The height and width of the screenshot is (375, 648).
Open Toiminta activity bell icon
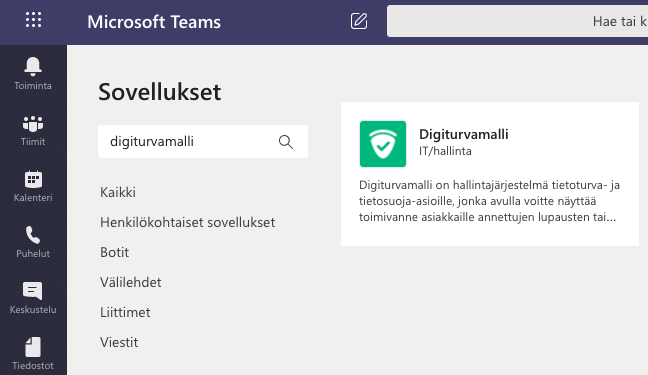coord(33,67)
